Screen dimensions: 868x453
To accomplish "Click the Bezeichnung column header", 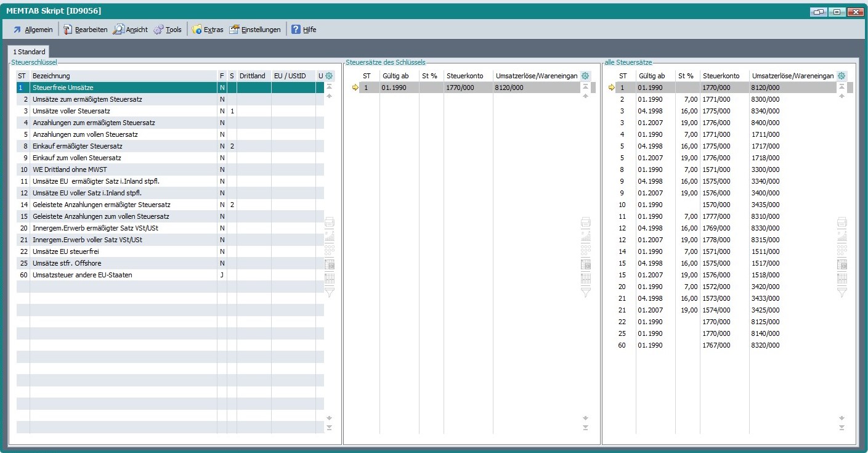I will coord(123,76).
